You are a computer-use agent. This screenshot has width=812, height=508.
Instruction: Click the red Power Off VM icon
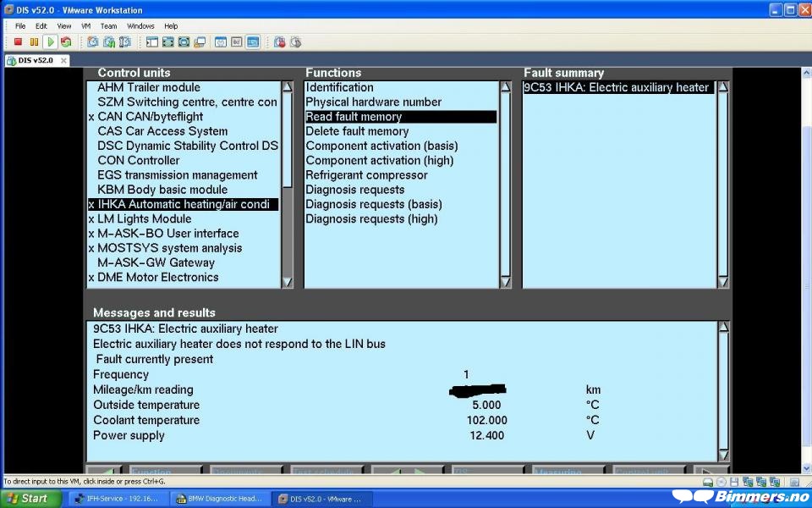tap(18, 41)
